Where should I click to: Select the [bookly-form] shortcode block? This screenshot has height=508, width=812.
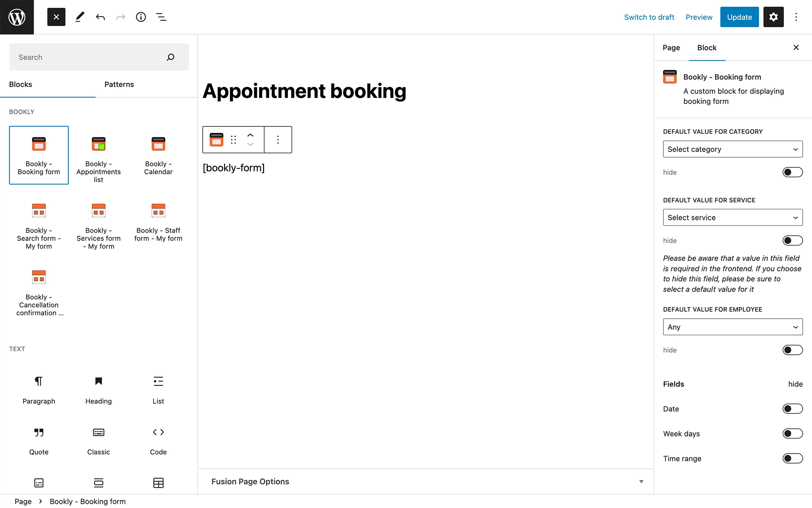coord(233,168)
